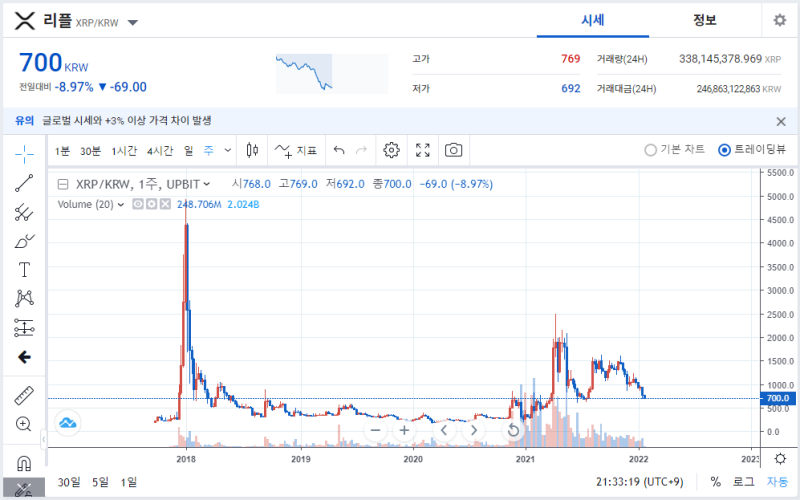Toggle 자동 auto scale
This screenshot has width=800, height=500.
click(x=777, y=482)
